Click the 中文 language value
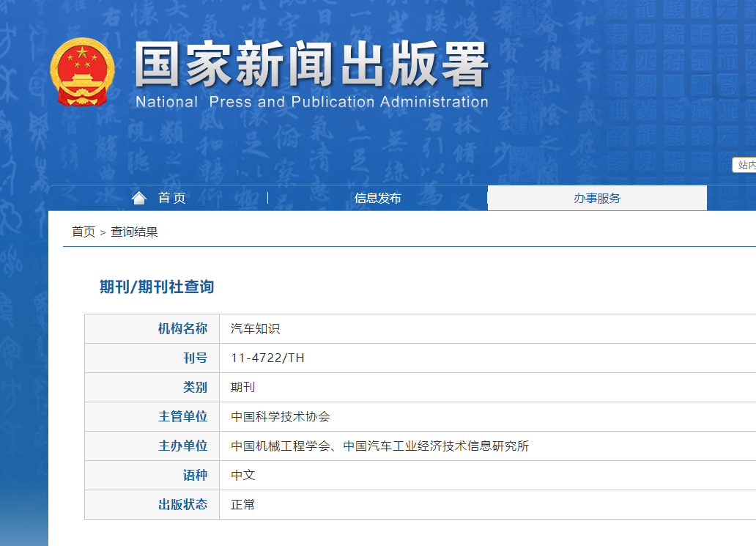The width and height of the screenshot is (756, 546). point(242,475)
